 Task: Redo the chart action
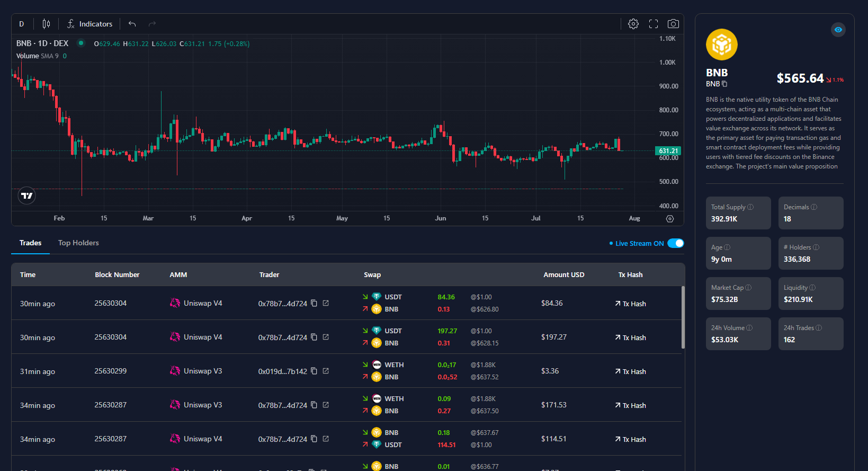(x=152, y=24)
